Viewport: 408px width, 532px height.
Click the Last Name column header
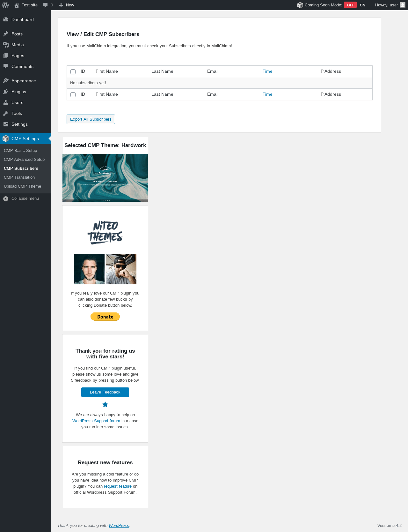point(162,71)
